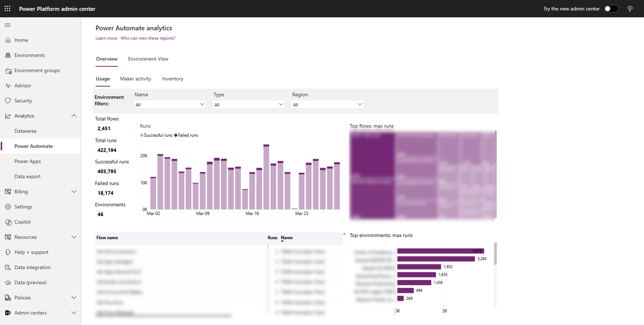This screenshot has height=325, width=644.
Task: Expand the Admin centers section chevron
Action: 74,313
